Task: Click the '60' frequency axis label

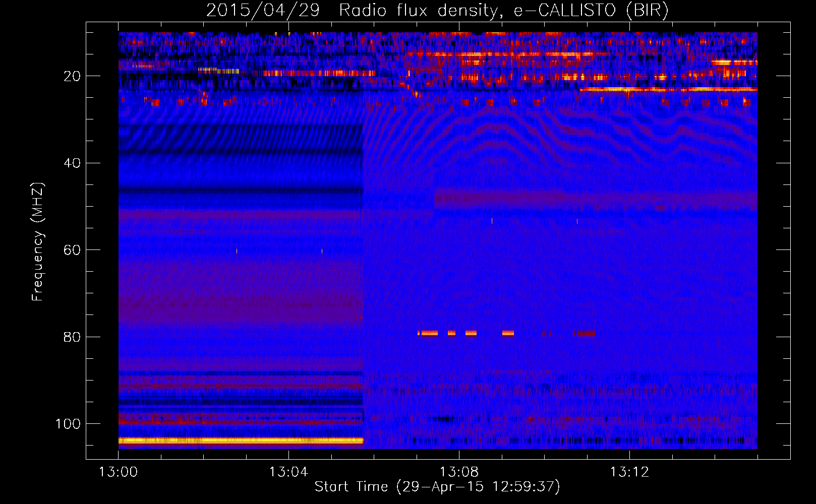Action: 72,250
